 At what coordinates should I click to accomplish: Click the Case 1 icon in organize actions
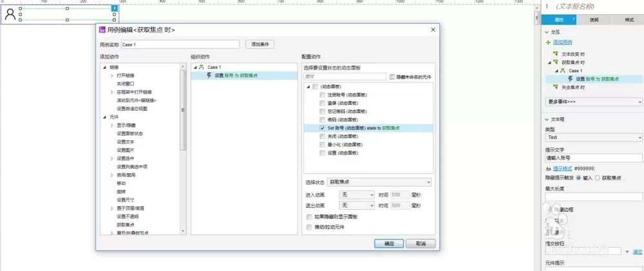point(201,67)
